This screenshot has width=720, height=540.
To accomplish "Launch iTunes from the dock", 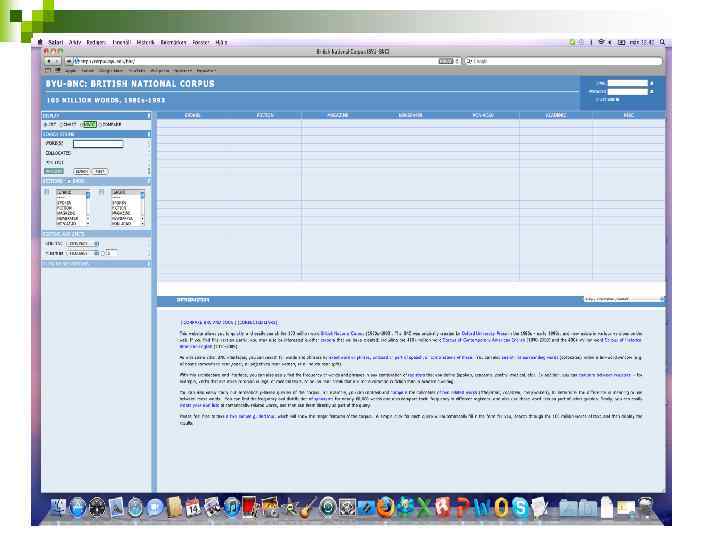I will (231, 508).
